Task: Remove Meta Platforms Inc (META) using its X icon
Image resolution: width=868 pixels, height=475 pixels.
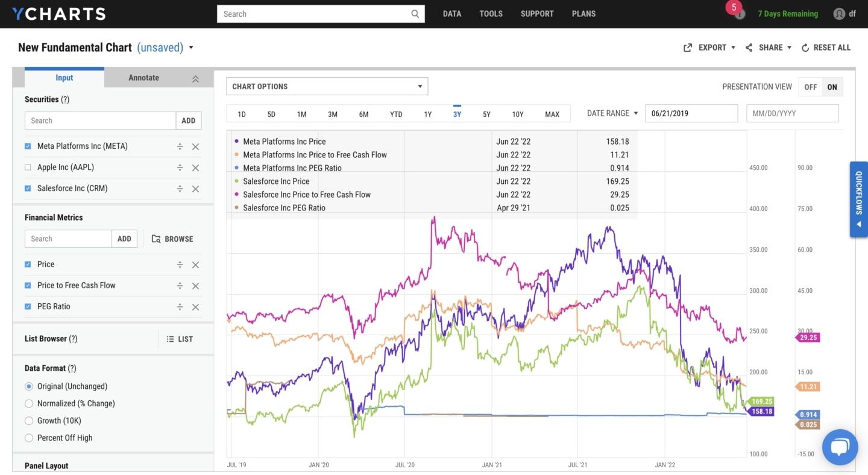Action: pyautogui.click(x=195, y=146)
